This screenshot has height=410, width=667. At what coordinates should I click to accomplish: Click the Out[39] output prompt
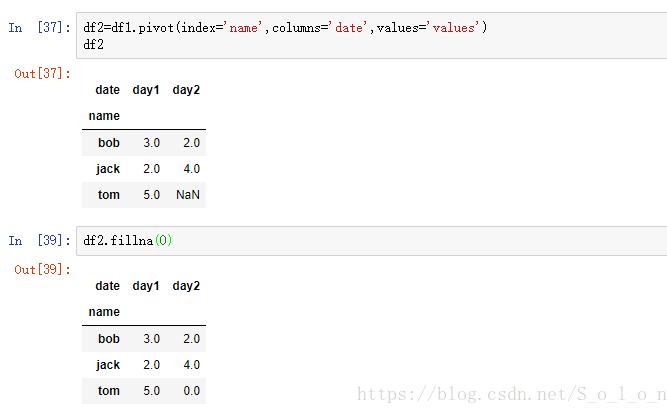tap(42, 270)
